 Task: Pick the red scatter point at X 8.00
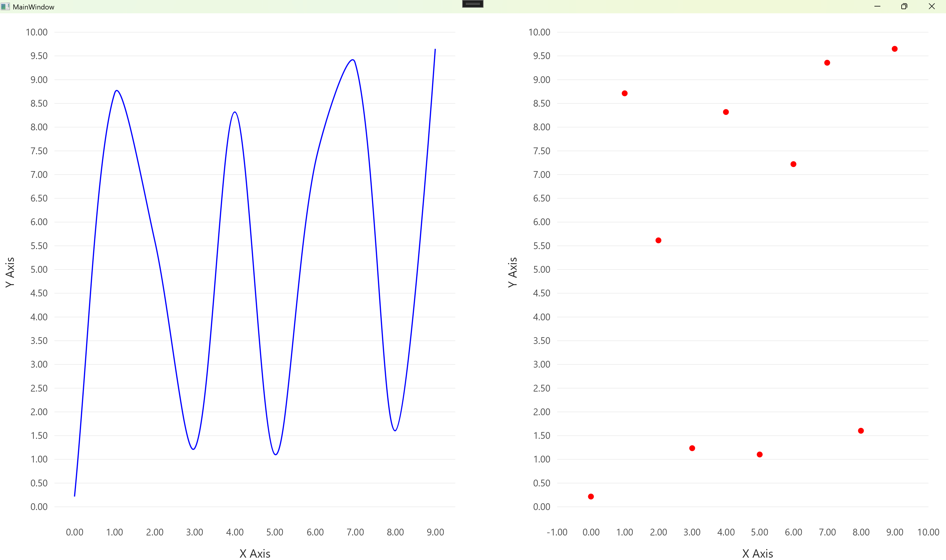(x=861, y=431)
